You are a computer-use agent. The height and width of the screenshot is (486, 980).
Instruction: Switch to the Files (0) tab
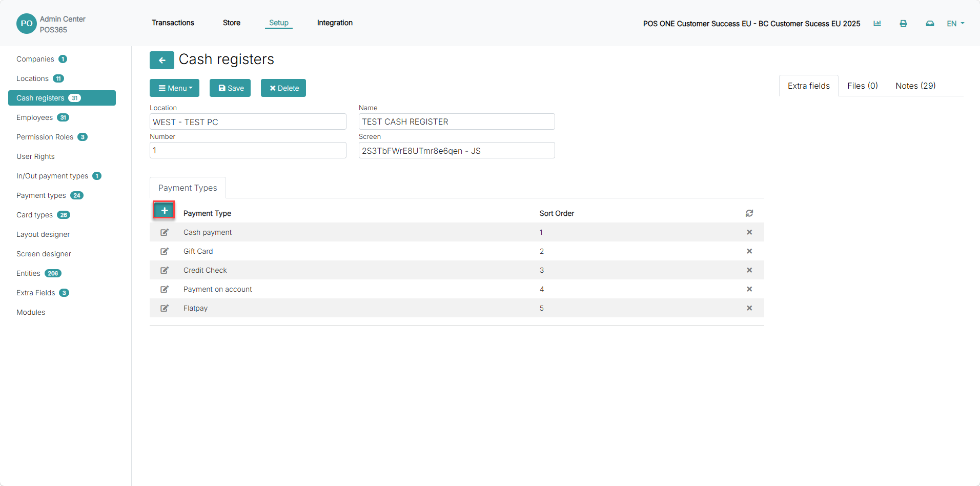click(x=863, y=86)
